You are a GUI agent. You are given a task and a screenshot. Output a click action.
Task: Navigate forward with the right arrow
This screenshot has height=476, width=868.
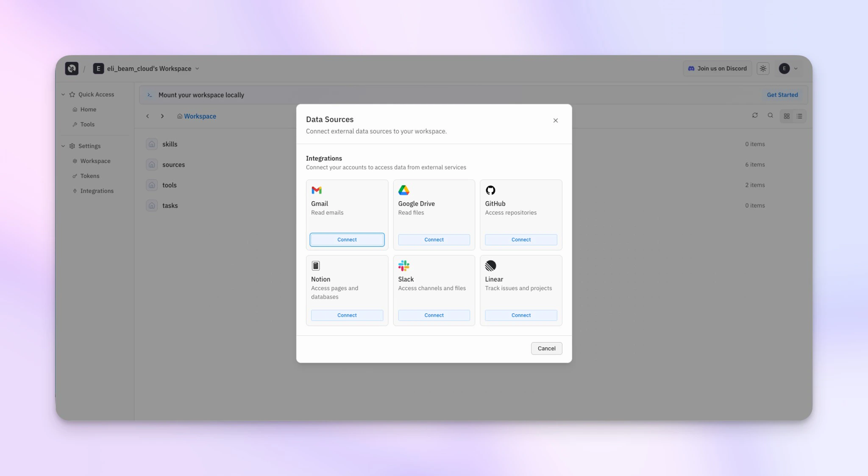pyautogui.click(x=162, y=116)
